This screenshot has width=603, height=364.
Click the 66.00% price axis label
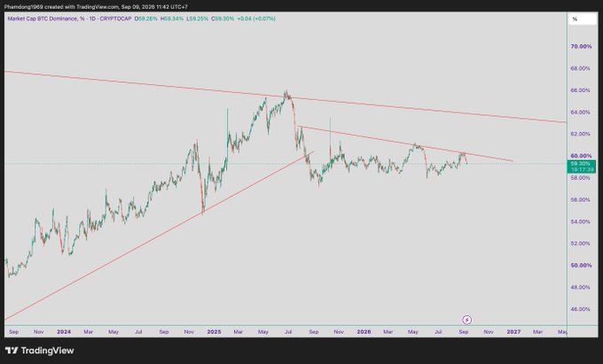(581, 90)
